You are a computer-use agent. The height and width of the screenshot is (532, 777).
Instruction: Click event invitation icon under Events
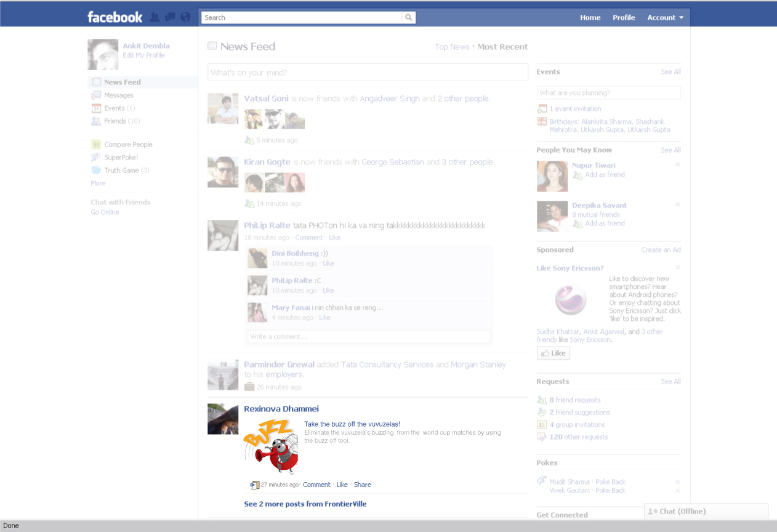point(542,108)
